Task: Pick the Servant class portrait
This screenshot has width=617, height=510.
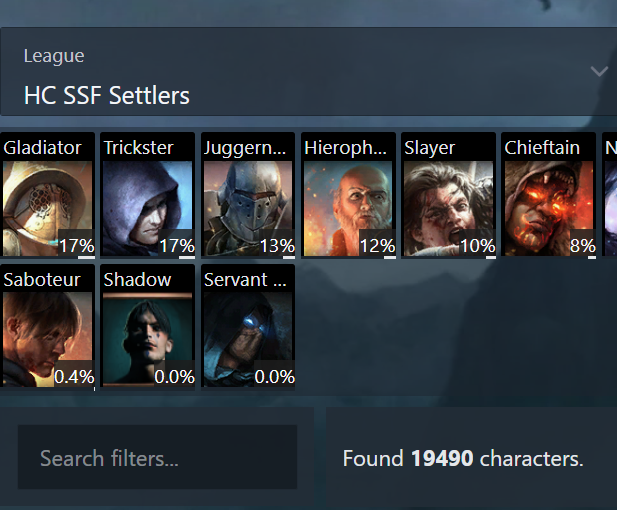Action: (x=248, y=339)
